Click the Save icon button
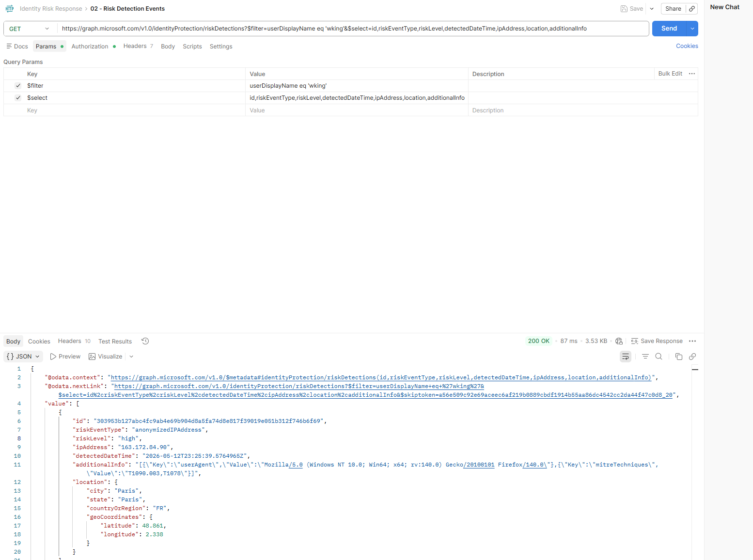The image size is (753, 560). click(x=632, y=9)
